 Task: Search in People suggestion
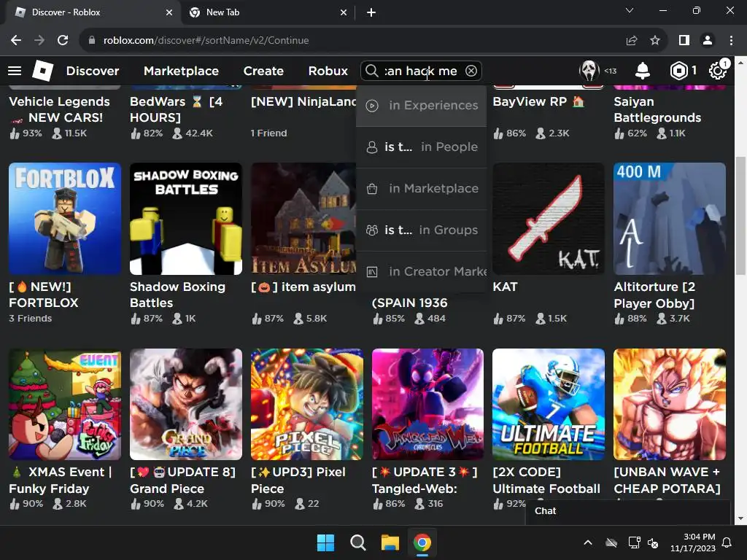coord(421,147)
